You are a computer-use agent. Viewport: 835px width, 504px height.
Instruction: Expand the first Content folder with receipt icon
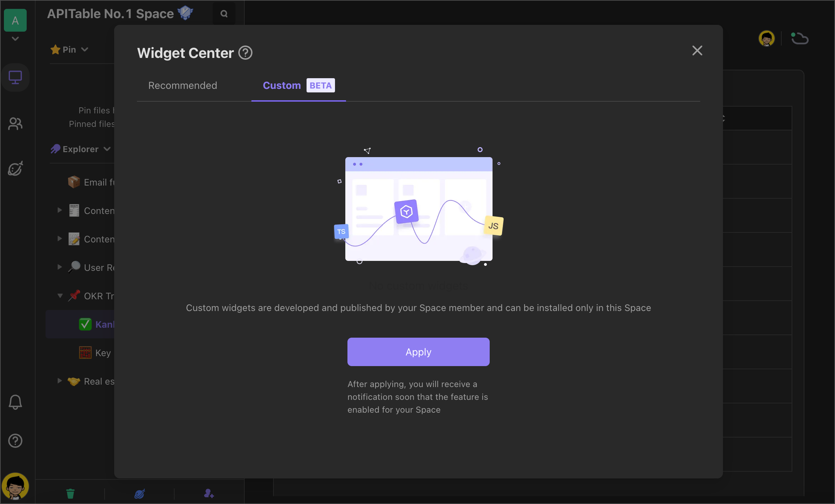60,210
